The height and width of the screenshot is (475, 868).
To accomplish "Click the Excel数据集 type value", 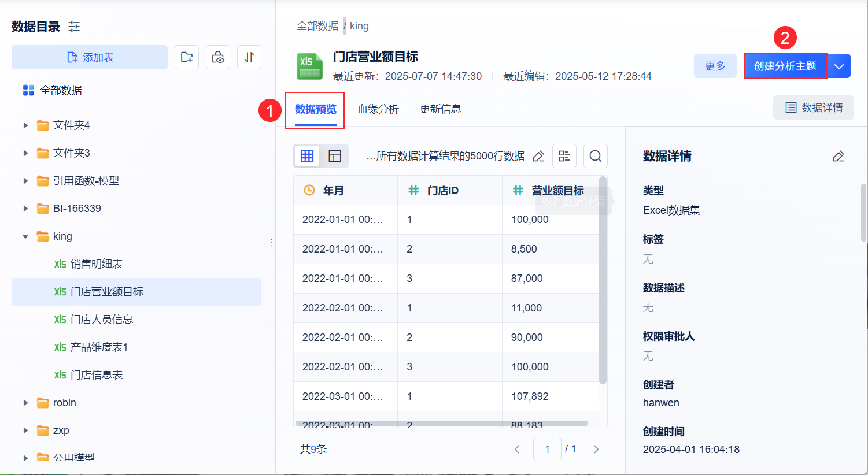I will (671, 210).
